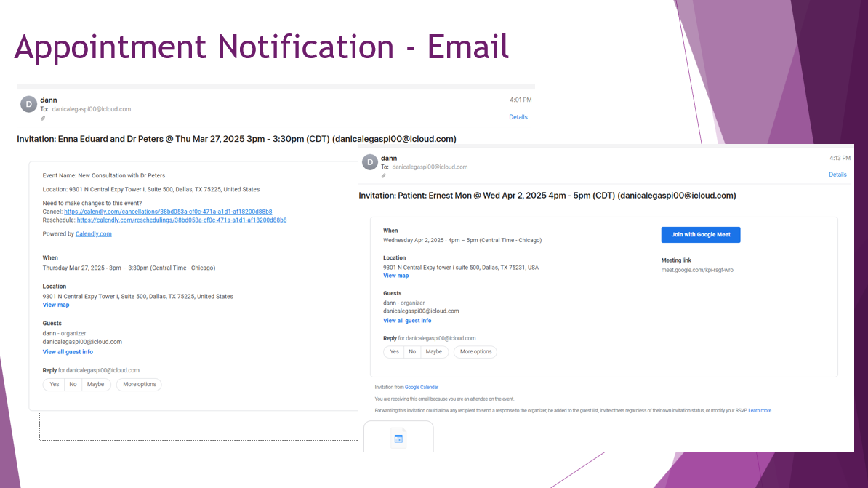Click the Enna Eduard and Dr Peters invitation subject
The width and height of the screenshot is (868, 488).
[236, 139]
